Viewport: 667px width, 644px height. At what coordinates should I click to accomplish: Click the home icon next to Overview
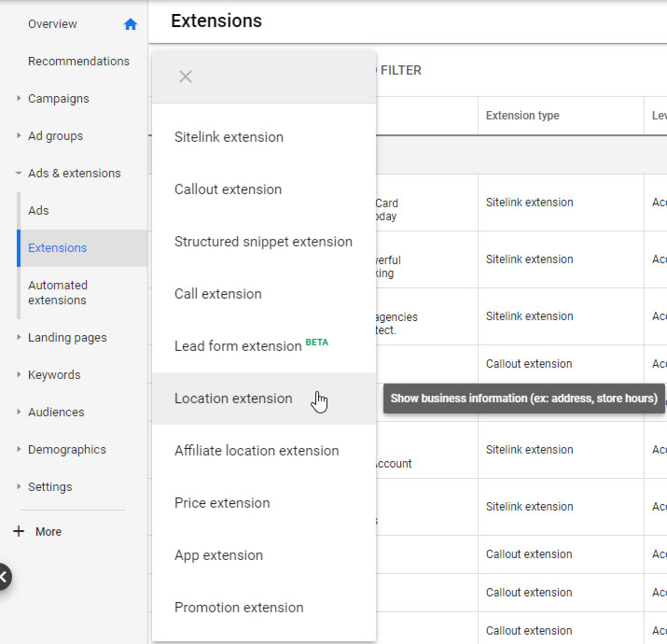[x=131, y=24]
